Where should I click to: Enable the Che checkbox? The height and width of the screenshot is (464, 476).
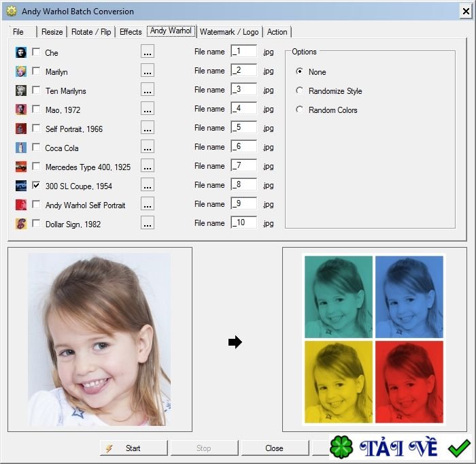point(36,52)
